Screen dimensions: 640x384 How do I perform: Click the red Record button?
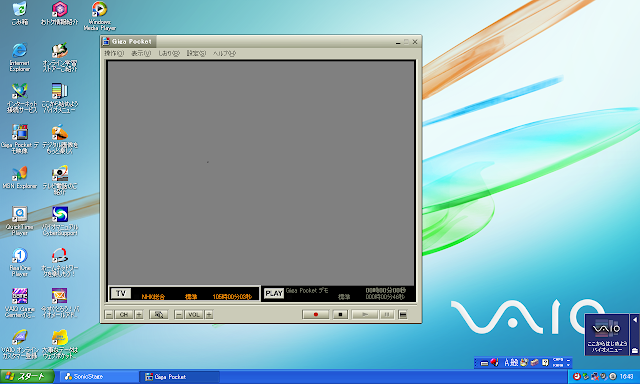pyautogui.click(x=315, y=315)
